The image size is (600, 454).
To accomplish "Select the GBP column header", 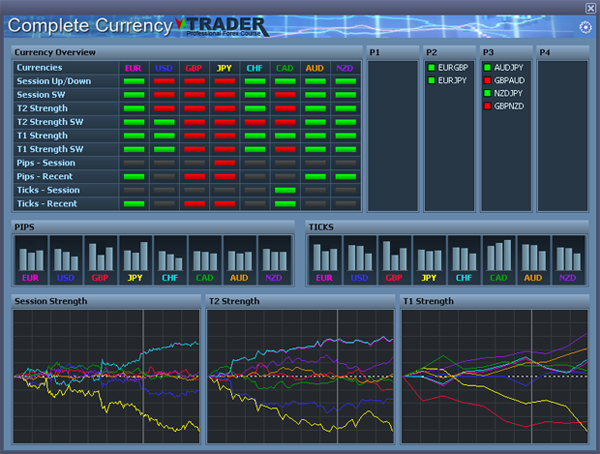I will (x=194, y=68).
